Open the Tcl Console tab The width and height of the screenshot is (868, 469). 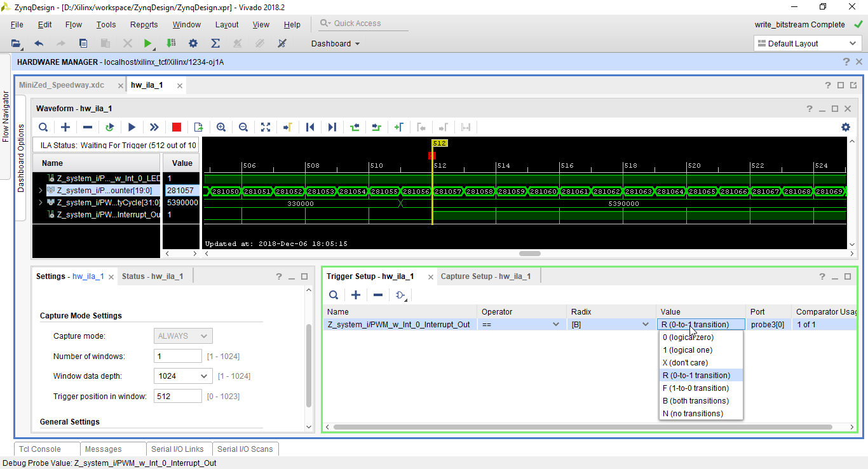(40, 449)
